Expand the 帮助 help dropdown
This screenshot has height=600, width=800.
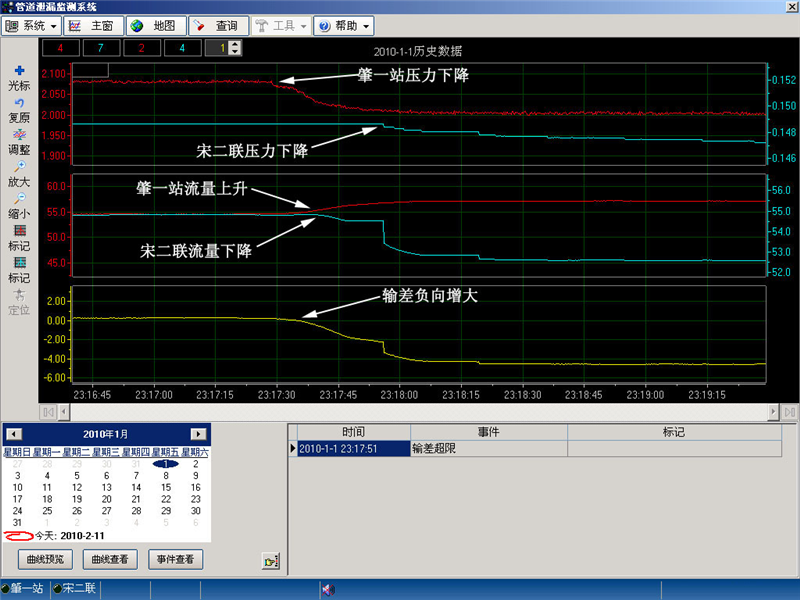344,25
